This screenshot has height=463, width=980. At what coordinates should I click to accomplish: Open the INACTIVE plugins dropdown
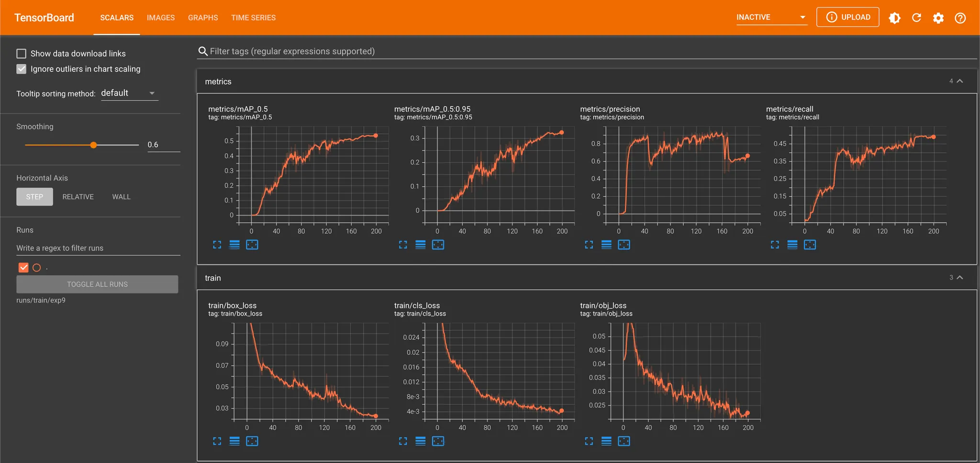pos(771,17)
